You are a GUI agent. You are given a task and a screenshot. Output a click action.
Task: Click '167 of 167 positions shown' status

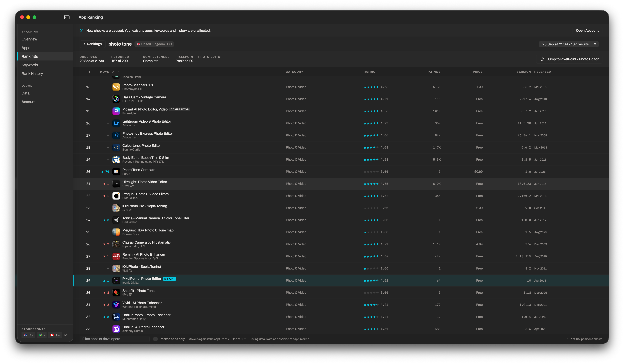click(x=584, y=339)
